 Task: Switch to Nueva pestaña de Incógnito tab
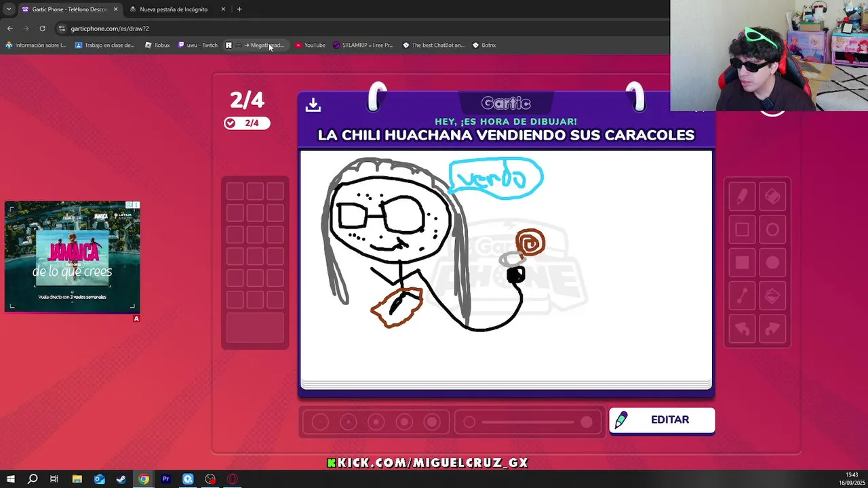pyautogui.click(x=174, y=9)
